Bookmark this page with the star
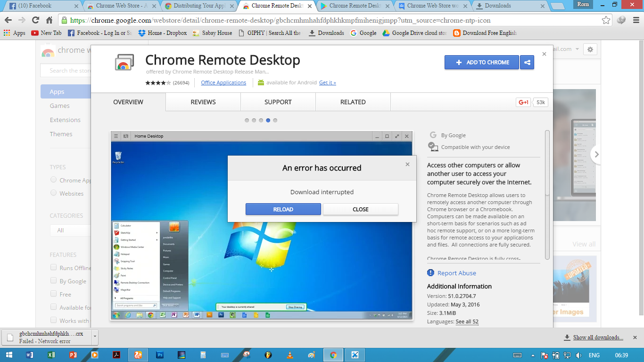 (606, 20)
